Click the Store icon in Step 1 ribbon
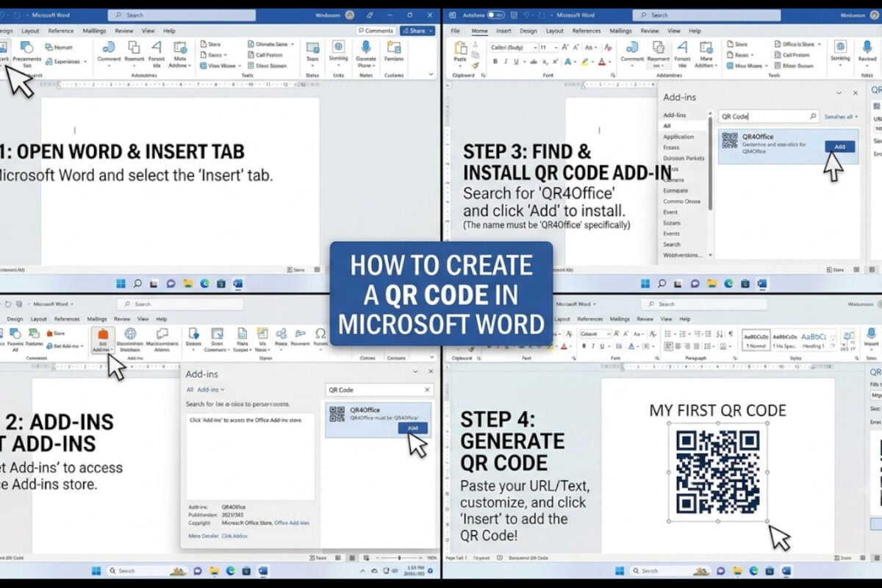This screenshot has height=588, width=882. [203, 45]
